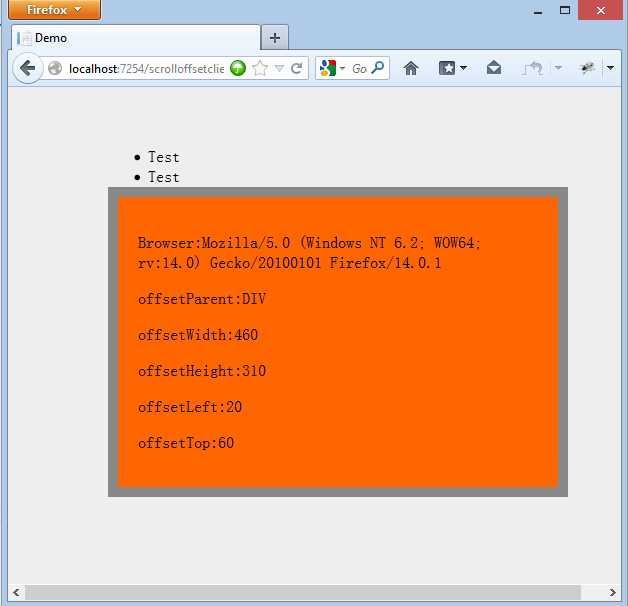The width and height of the screenshot is (628, 606).
Task: Maximize the Firefox window
Action: [565, 10]
